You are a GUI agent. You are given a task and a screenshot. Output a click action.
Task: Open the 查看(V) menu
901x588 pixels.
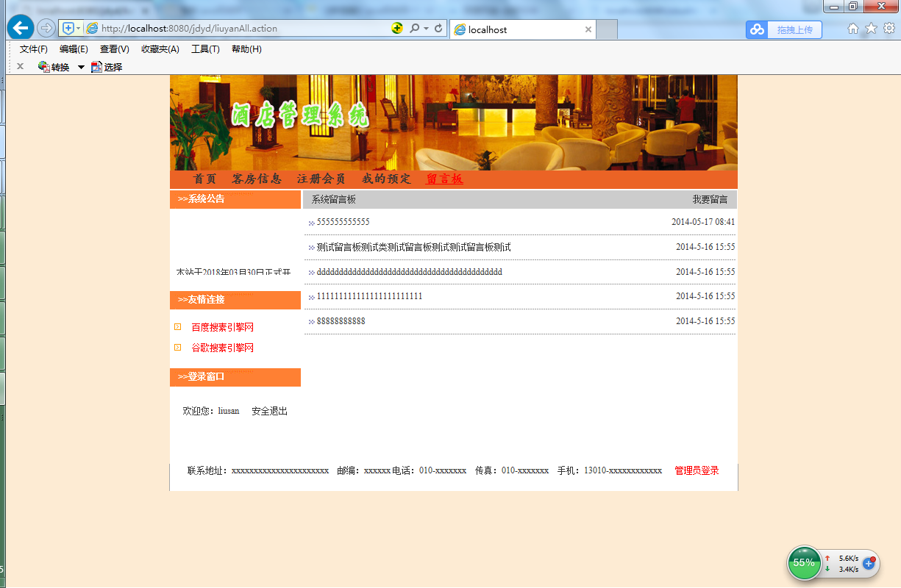115,49
